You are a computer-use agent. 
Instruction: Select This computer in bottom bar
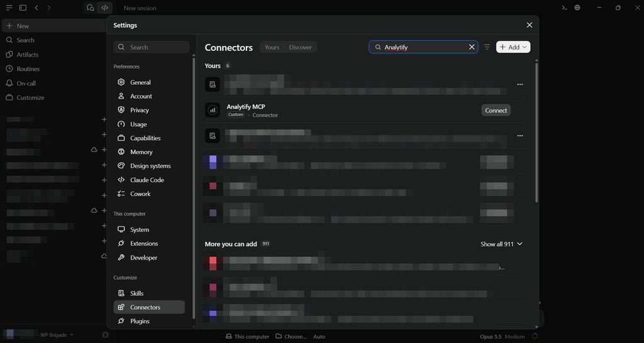[x=248, y=337]
